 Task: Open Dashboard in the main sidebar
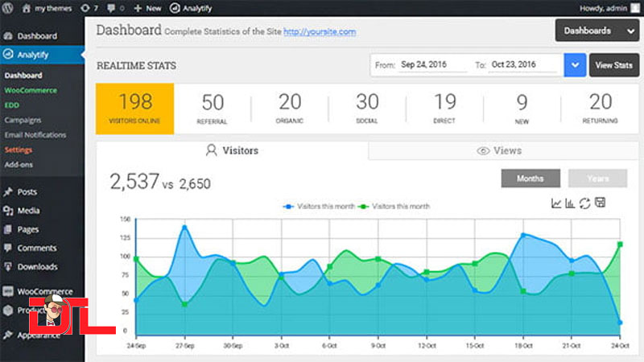(37, 36)
